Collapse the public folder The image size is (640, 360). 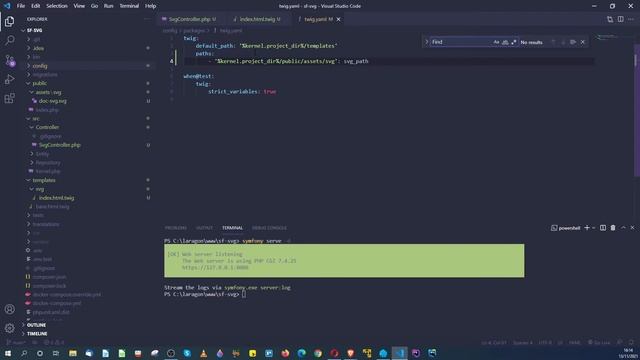[x=40, y=83]
